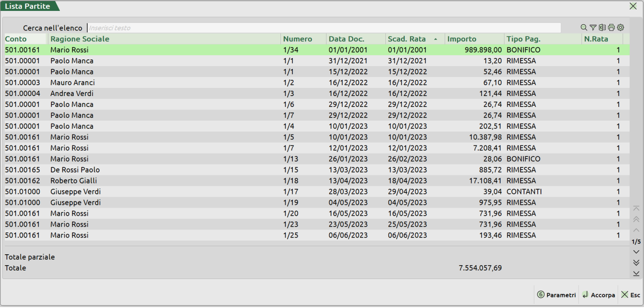Sort by Scad. Rata column header
The image size is (644, 308).
pyautogui.click(x=407, y=39)
